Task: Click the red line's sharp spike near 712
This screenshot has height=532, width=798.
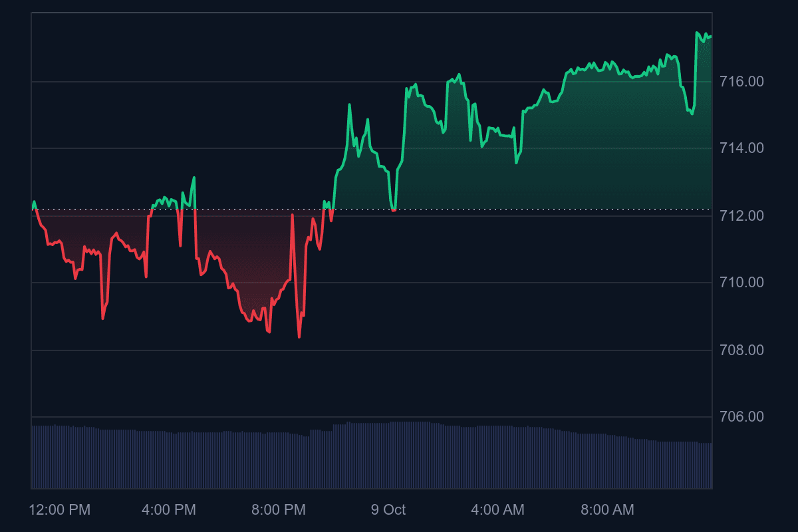Action: pyautogui.click(x=292, y=215)
